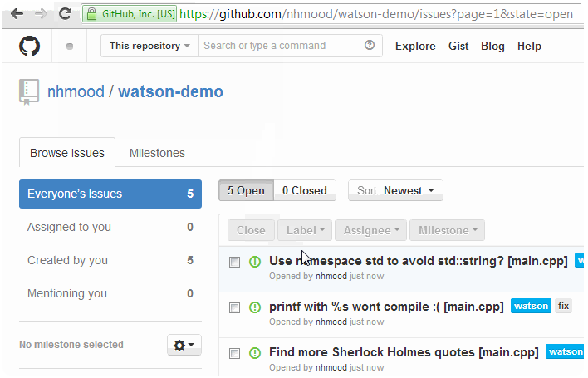Open the Sort: Newest dropdown
The height and width of the screenshot is (378, 588).
[x=395, y=191]
